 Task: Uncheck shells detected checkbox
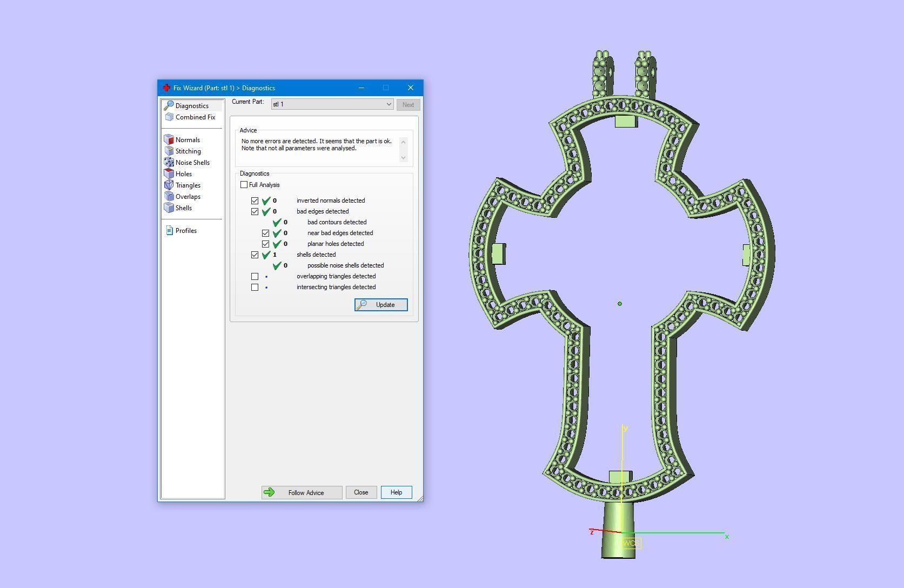pyautogui.click(x=255, y=255)
